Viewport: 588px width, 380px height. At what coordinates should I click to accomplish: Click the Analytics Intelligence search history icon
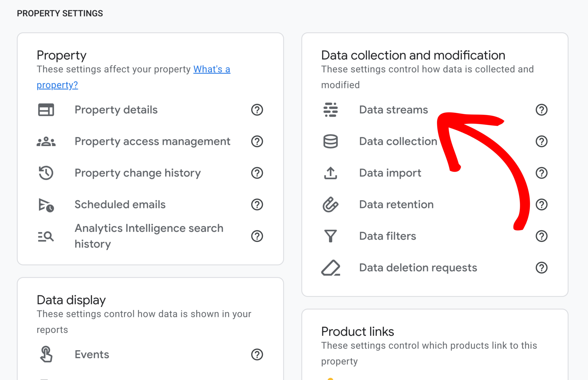(46, 236)
